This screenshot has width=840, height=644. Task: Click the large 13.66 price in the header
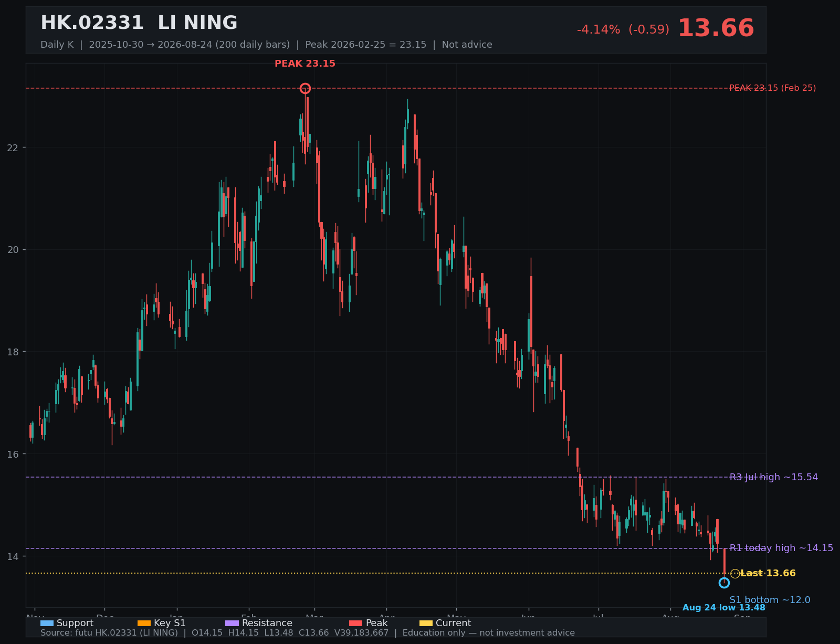click(x=716, y=28)
